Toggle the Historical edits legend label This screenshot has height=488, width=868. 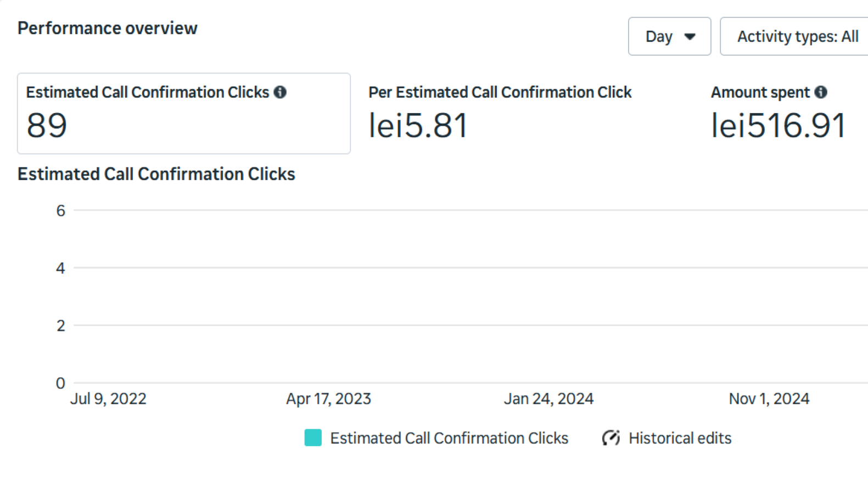(x=680, y=438)
